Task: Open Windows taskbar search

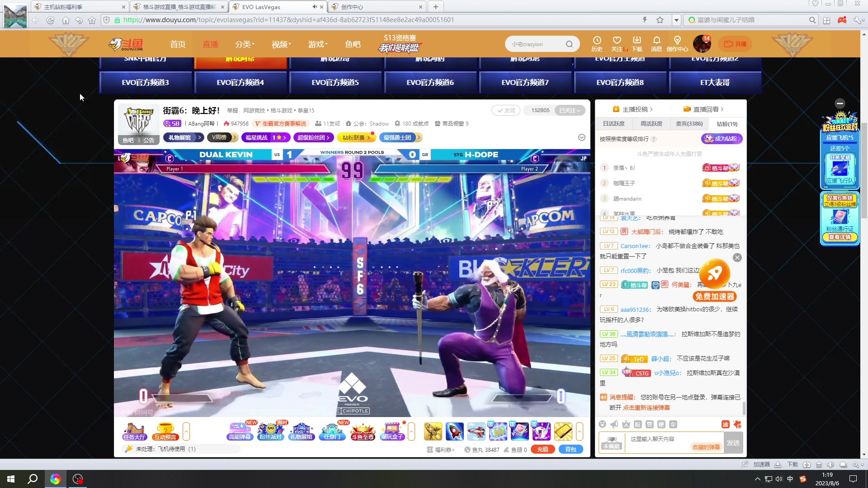Action: click(33, 479)
